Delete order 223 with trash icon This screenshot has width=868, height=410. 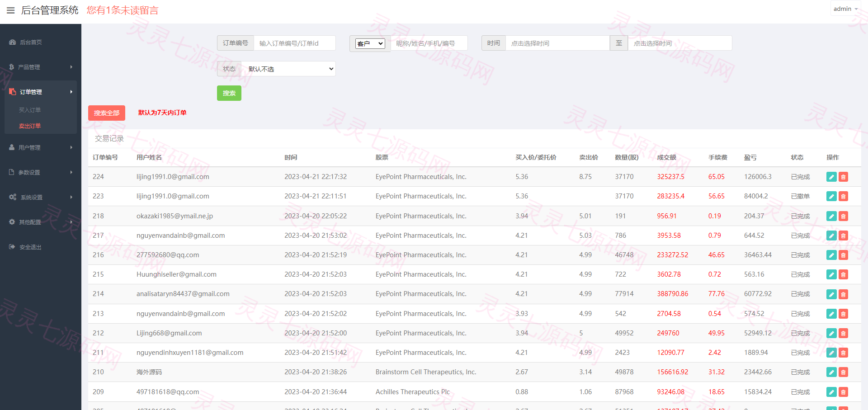pyautogui.click(x=843, y=196)
